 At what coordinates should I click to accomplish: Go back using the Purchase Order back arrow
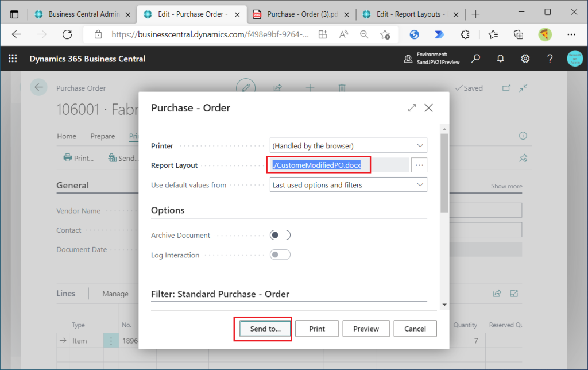tap(38, 88)
